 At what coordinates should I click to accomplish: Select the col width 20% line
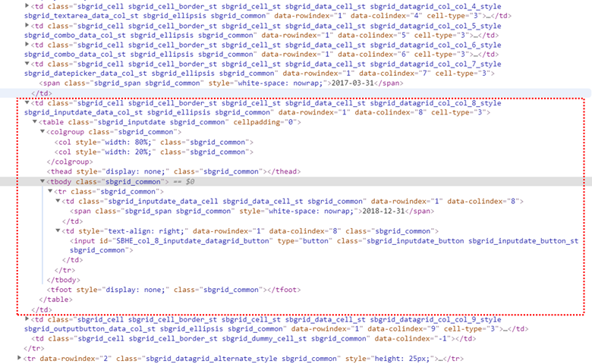coord(153,152)
